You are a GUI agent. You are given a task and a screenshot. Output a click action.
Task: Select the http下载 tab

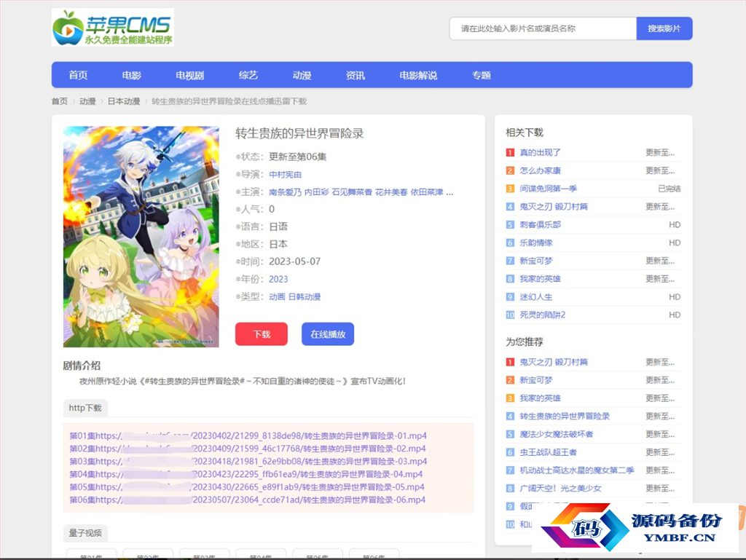pyautogui.click(x=85, y=408)
